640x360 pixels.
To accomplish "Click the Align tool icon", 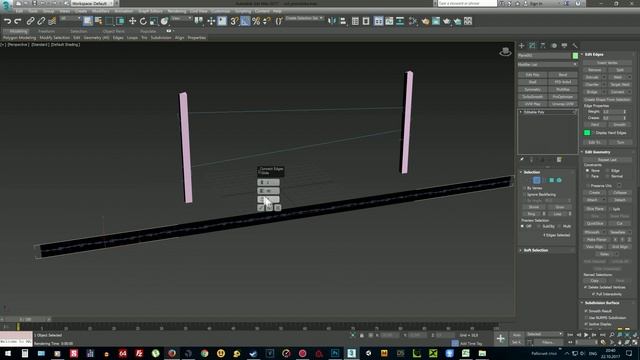I will [x=343, y=21].
